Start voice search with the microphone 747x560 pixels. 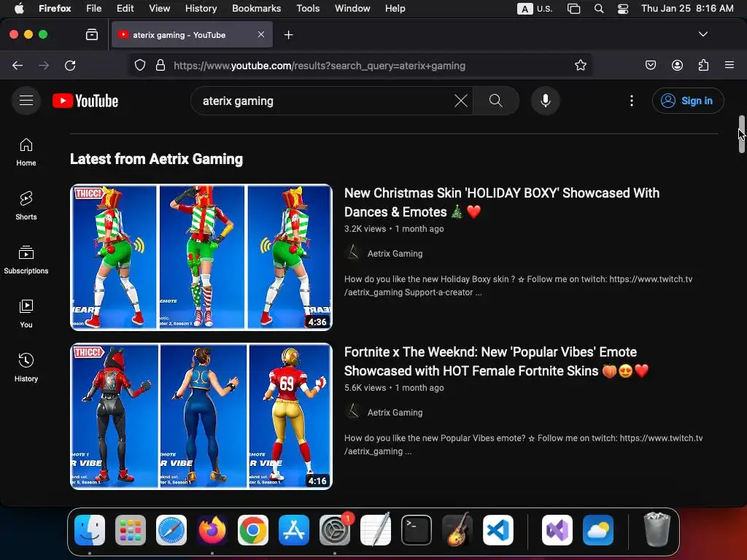click(x=546, y=101)
